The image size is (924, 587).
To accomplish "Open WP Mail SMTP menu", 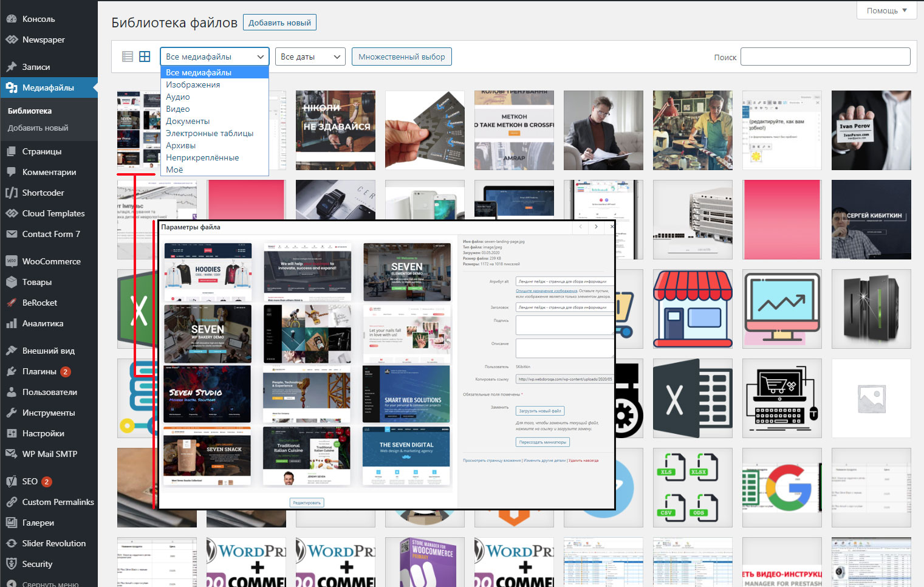I will click(x=49, y=454).
